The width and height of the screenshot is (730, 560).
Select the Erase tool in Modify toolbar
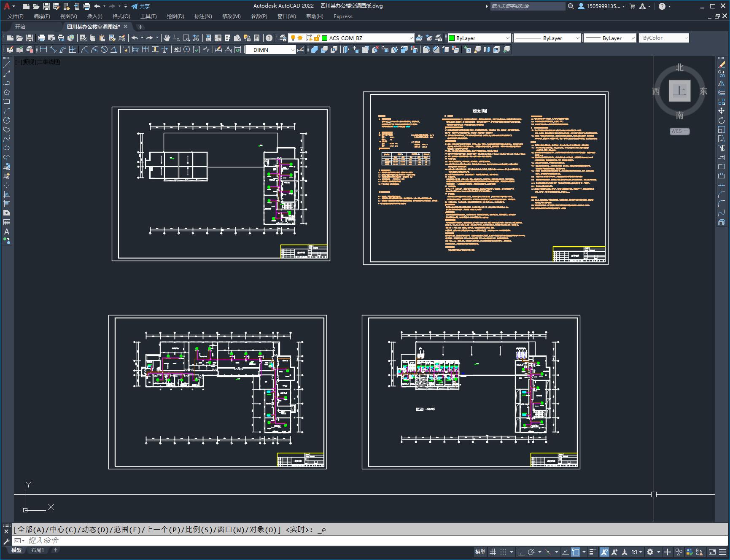pyautogui.click(x=722, y=65)
